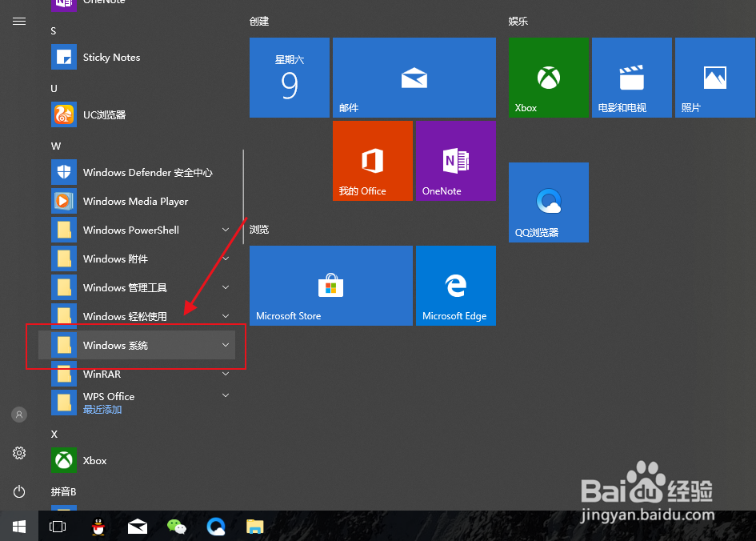756x541 pixels.
Task: Click the Windows 系统 folder icon
Action: pyautogui.click(x=64, y=345)
